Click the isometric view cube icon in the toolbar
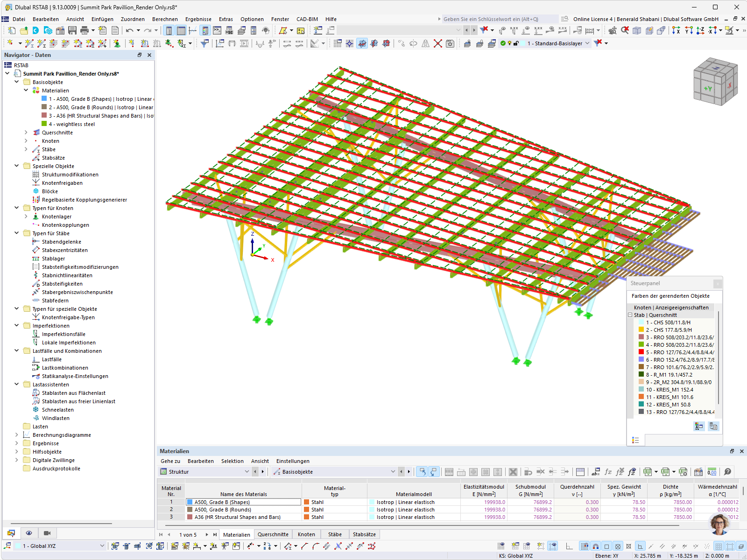 point(637,30)
